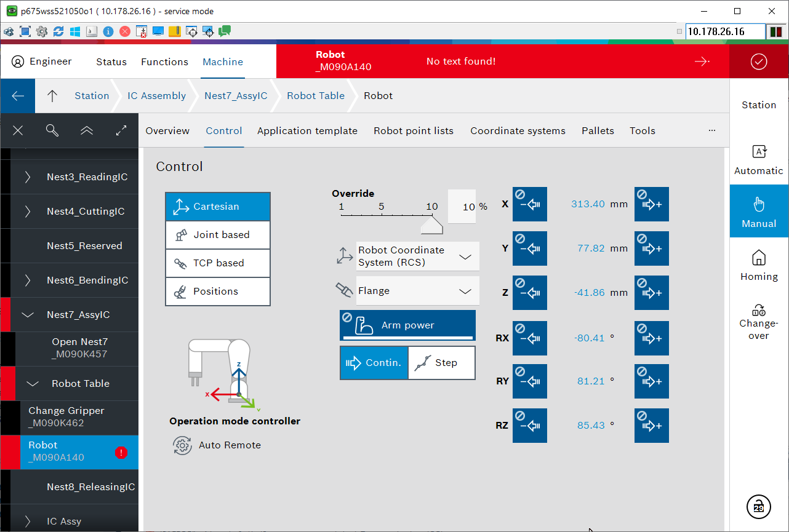Click the checkmark acknowledge icon
This screenshot has width=789, height=532.
pos(759,62)
